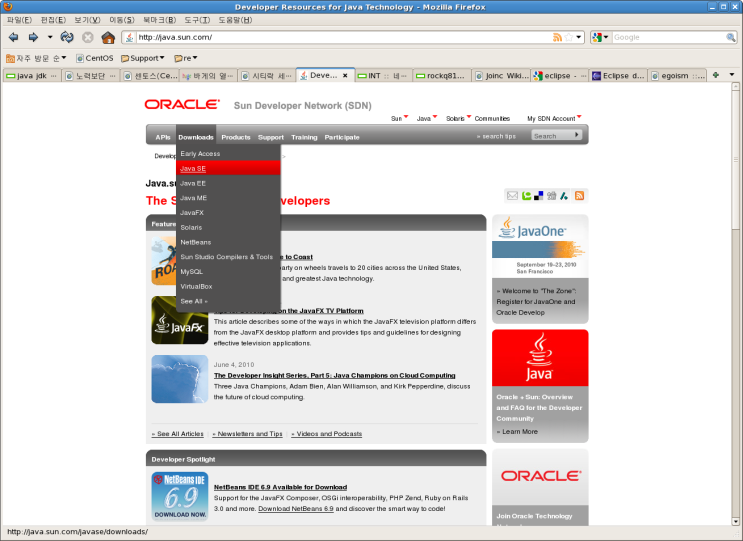
Task: Click the site Search input field
Action: [x=552, y=135]
